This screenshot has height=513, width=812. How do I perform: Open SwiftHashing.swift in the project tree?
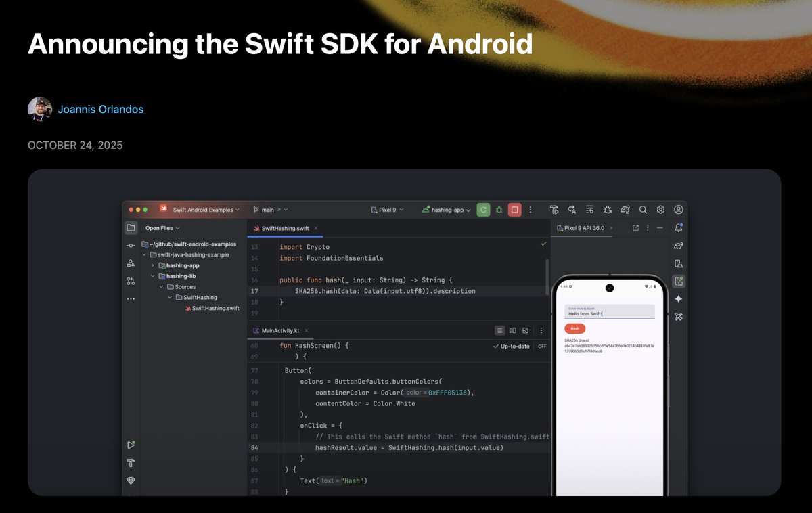click(212, 308)
